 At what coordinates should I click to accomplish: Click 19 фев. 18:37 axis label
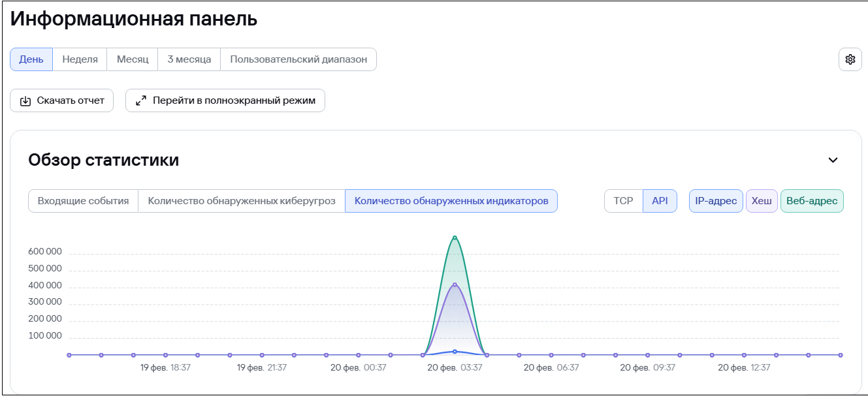click(165, 368)
